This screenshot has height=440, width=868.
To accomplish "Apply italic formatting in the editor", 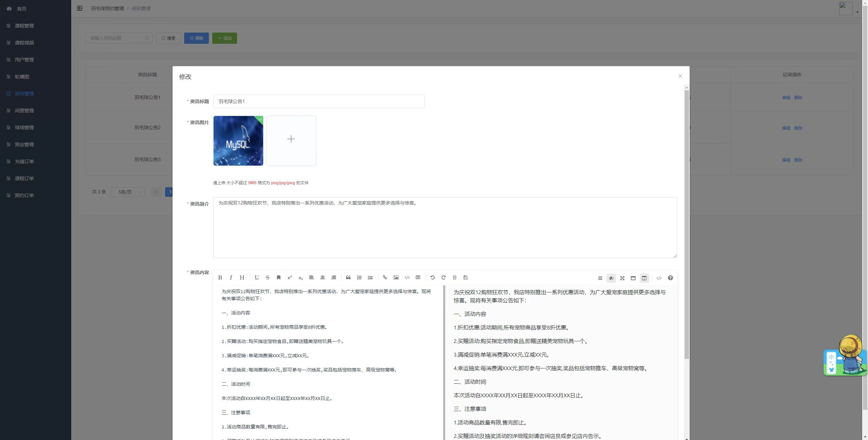I will (x=231, y=278).
